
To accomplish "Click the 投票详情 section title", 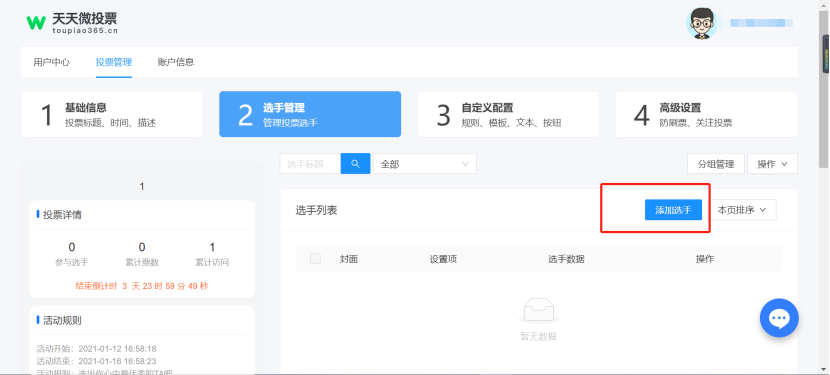I will click(62, 215).
